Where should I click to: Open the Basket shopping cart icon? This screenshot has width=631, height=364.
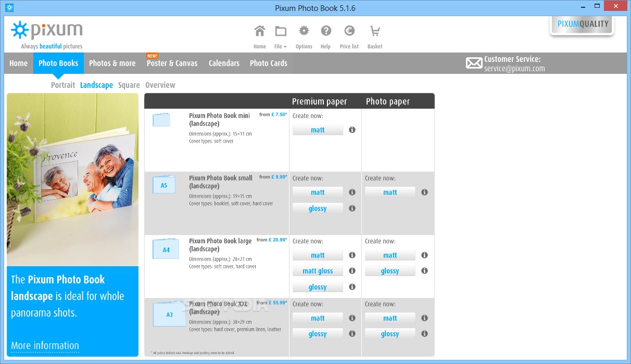pyautogui.click(x=375, y=36)
